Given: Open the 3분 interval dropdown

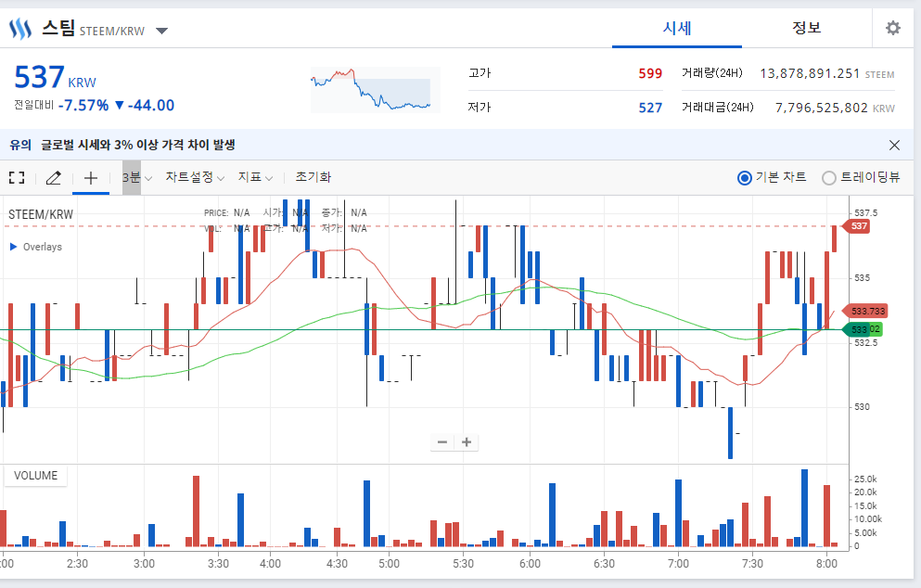Looking at the screenshot, I should point(137,177).
